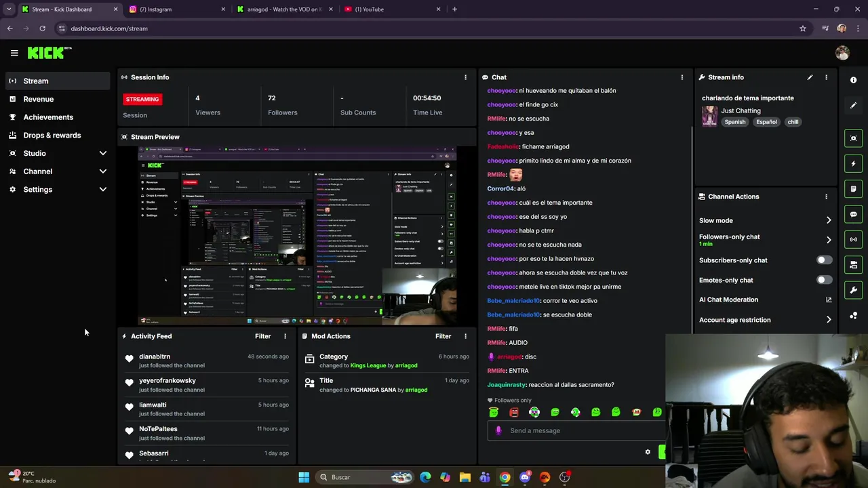Insert the red angry face emote
Image resolution: width=868 pixels, height=488 pixels.
click(x=514, y=412)
